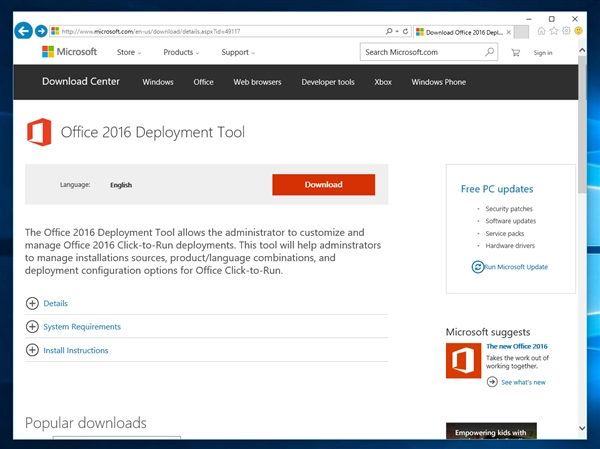The image size is (600, 449).
Task: Refresh the page with the reload icon
Action: 406,31
